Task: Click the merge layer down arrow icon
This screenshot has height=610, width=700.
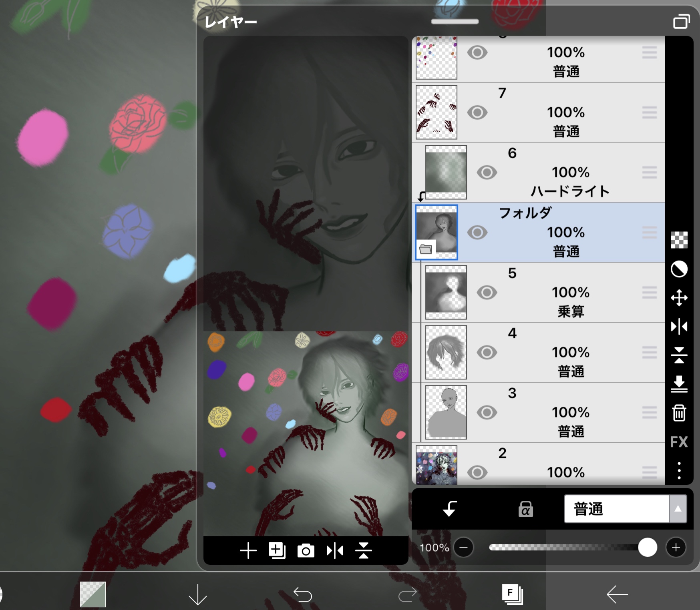Action: pyautogui.click(x=679, y=384)
